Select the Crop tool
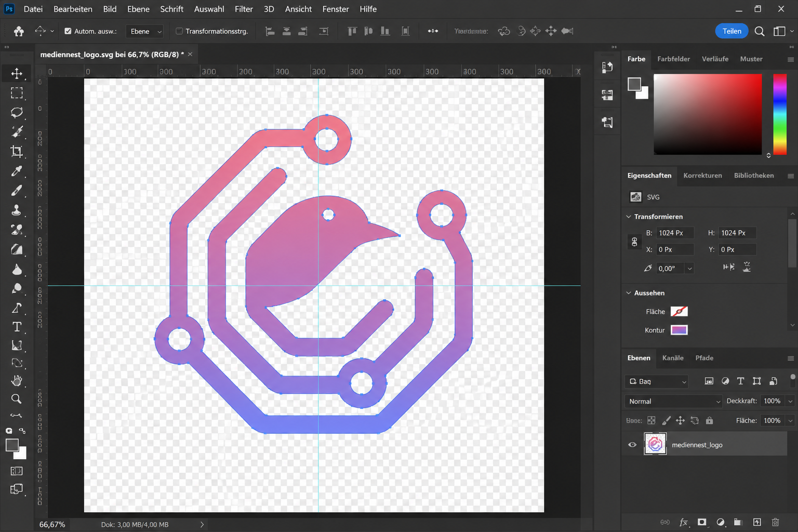Viewport: 798px width, 532px height. pos(17,151)
